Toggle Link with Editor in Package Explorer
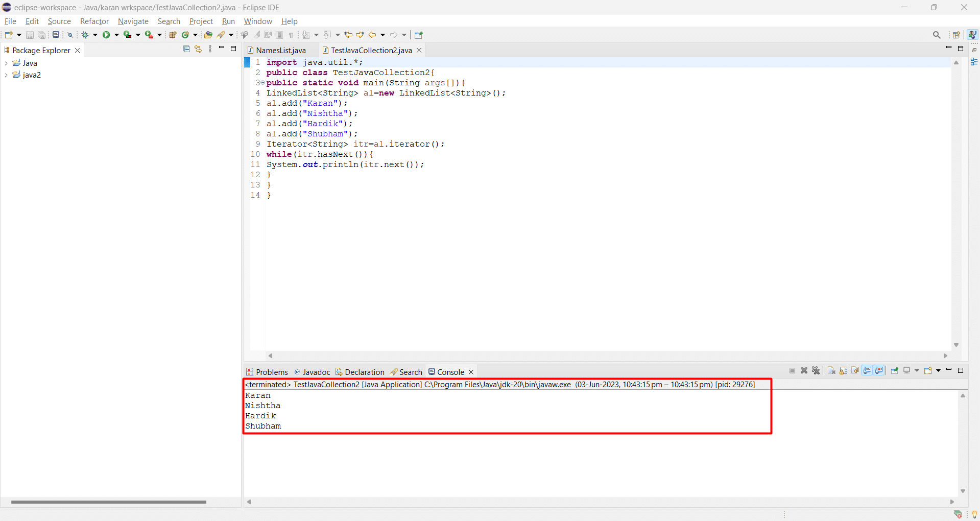980x521 pixels. tap(198, 49)
